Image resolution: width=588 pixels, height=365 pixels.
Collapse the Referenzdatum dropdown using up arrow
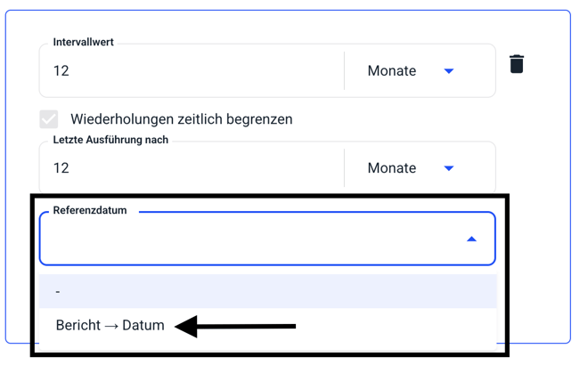click(x=471, y=239)
